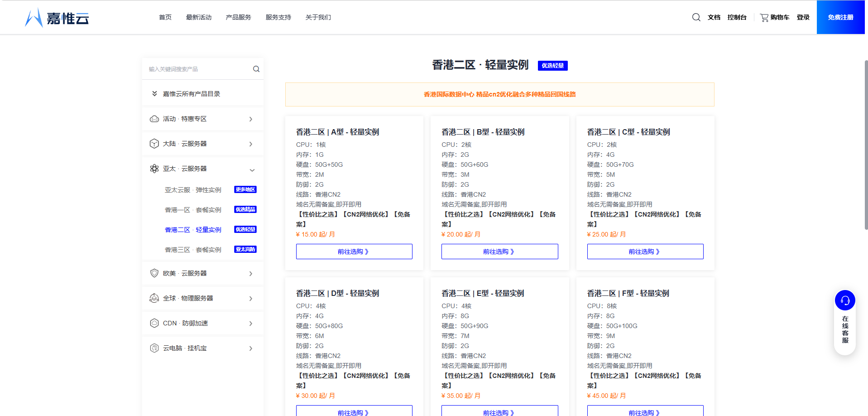Click the shield icon beside 欧美·云服务器
This screenshot has height=416, width=868.
click(154, 273)
